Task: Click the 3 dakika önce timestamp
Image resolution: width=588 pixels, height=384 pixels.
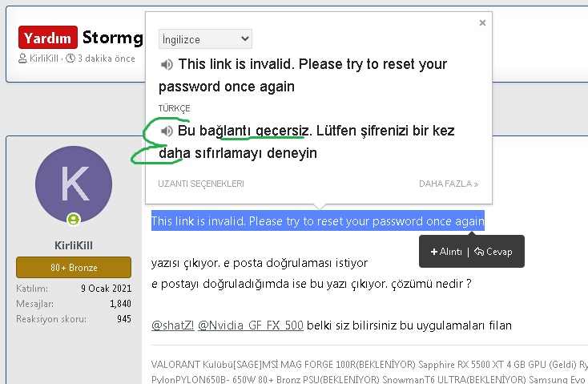Action: (106, 59)
